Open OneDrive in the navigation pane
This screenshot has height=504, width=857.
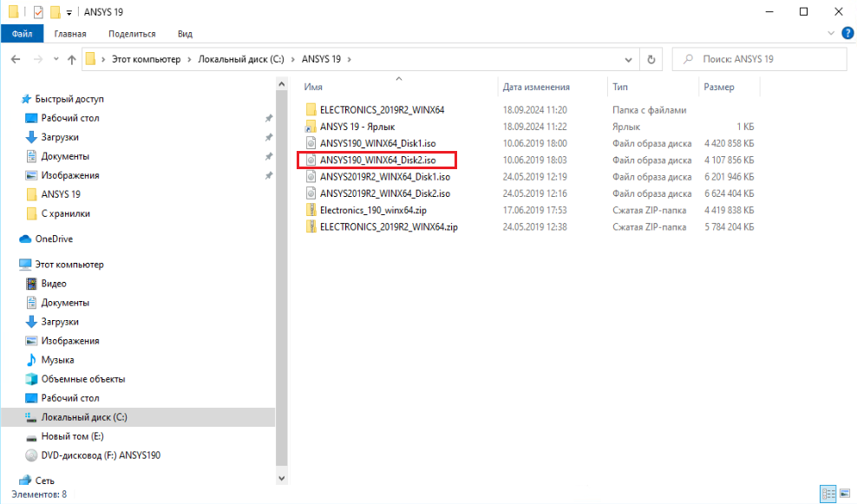[x=54, y=239]
